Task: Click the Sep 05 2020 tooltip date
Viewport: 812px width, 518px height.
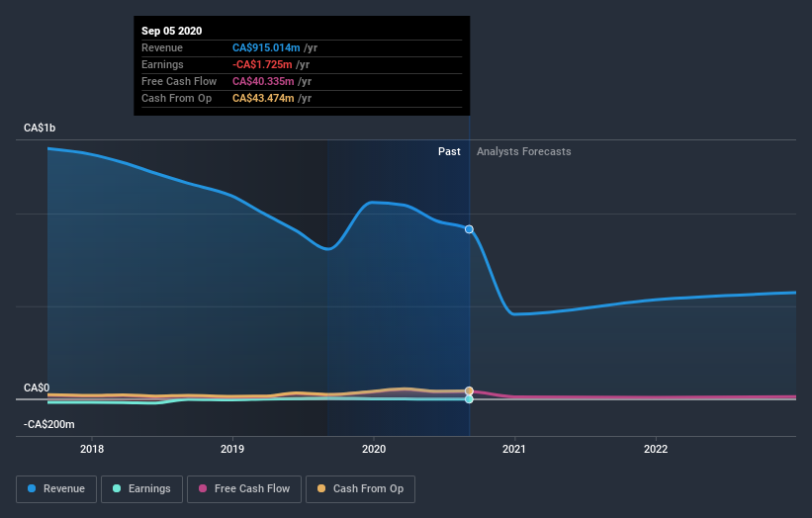Action: coord(171,31)
